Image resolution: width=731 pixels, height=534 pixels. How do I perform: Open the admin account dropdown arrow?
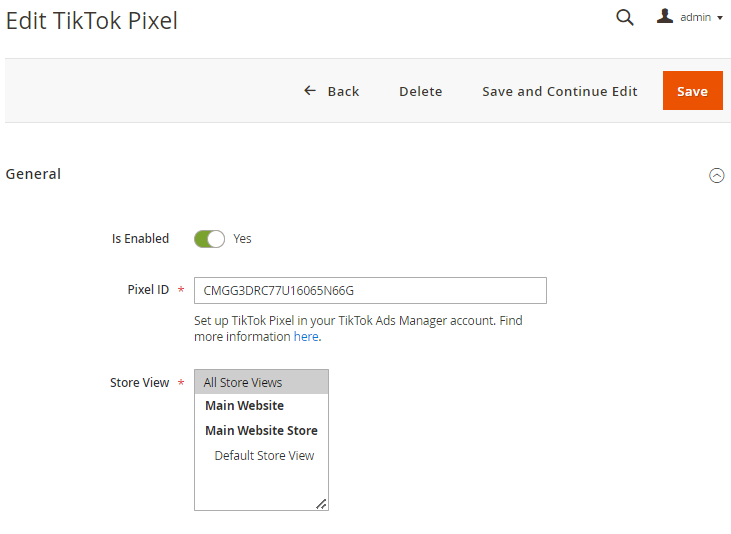[x=720, y=18]
